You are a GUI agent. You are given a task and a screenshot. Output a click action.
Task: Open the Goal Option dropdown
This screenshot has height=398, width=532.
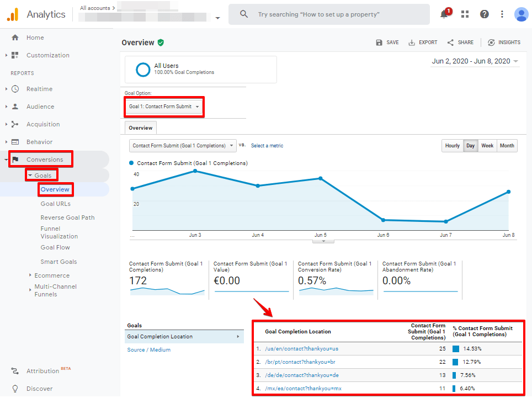coord(164,107)
